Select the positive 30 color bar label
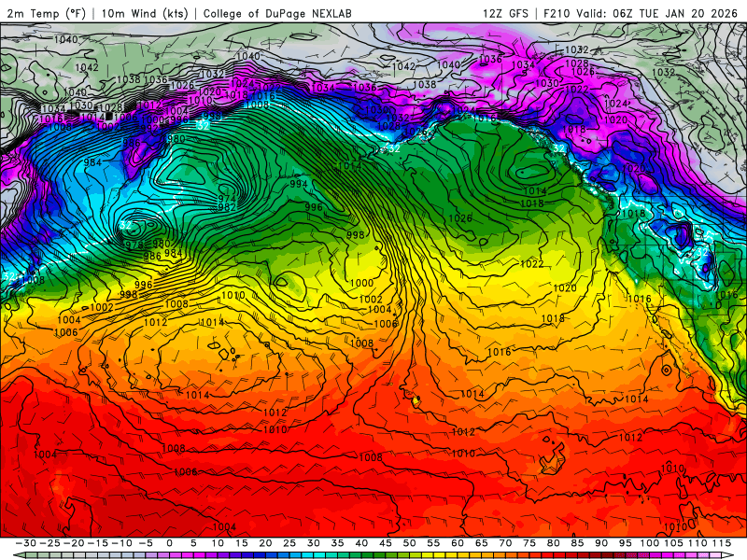 [x=314, y=543]
